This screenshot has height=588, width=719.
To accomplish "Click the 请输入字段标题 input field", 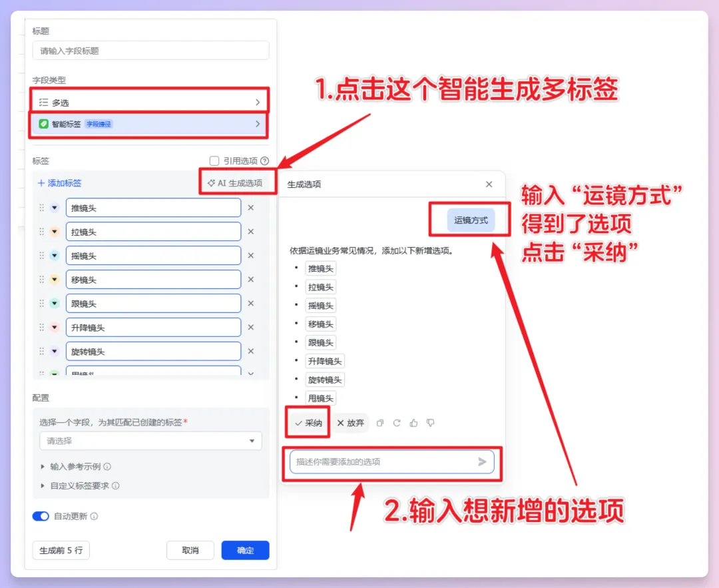I will click(150, 50).
